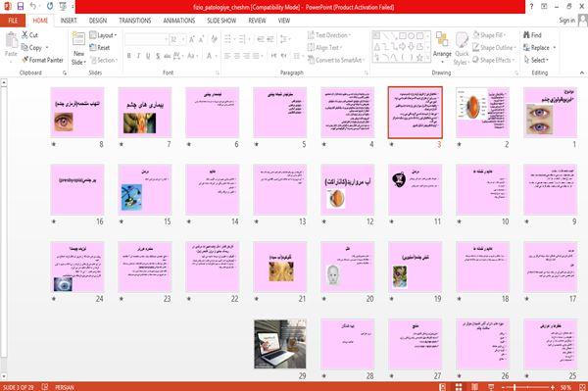
Task: Click the Sign in link
Action: click(x=566, y=21)
